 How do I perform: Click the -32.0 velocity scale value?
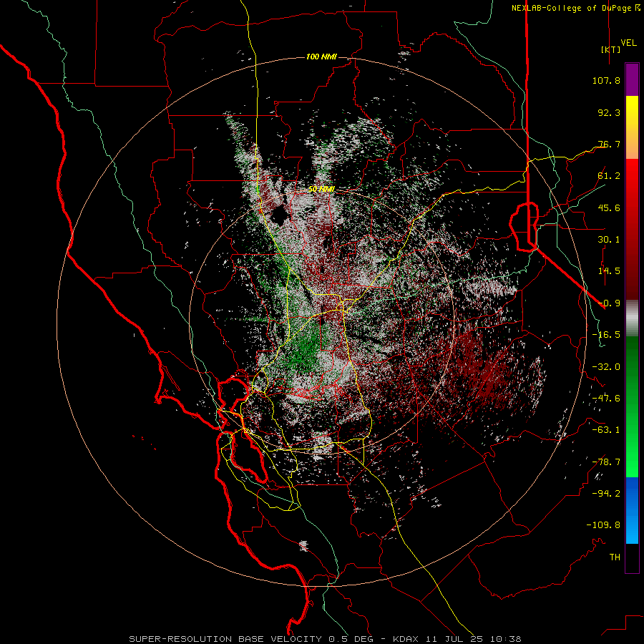click(x=606, y=367)
